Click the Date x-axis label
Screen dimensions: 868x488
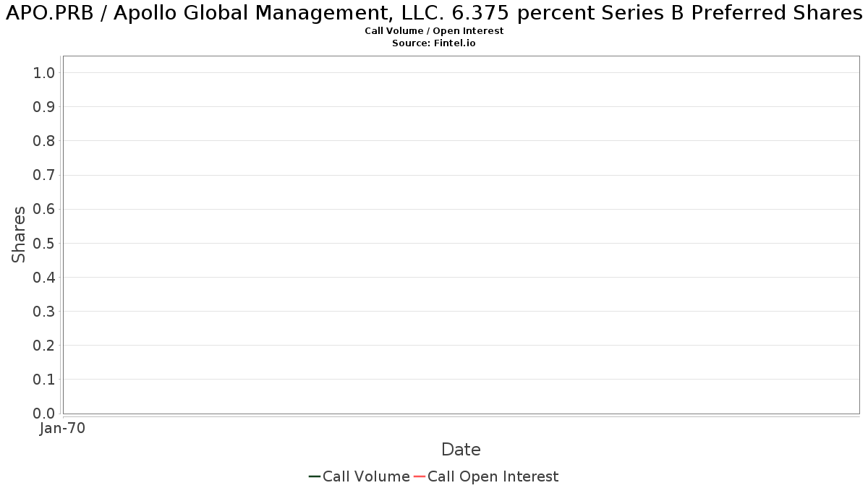[461, 450]
